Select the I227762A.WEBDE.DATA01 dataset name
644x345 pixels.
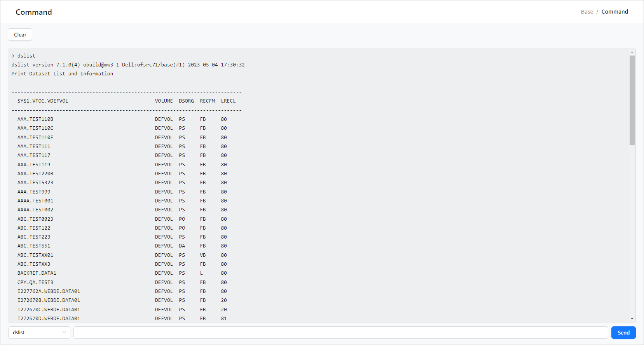(49, 291)
